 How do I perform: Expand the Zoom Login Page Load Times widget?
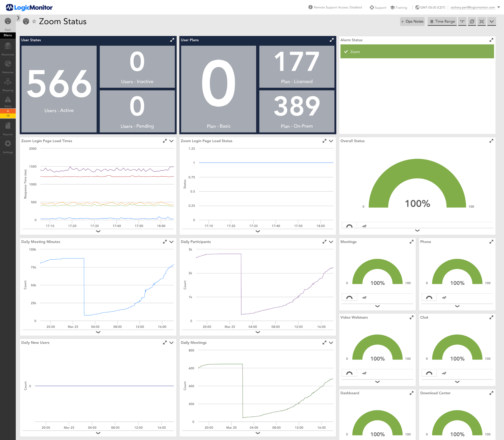[165, 141]
